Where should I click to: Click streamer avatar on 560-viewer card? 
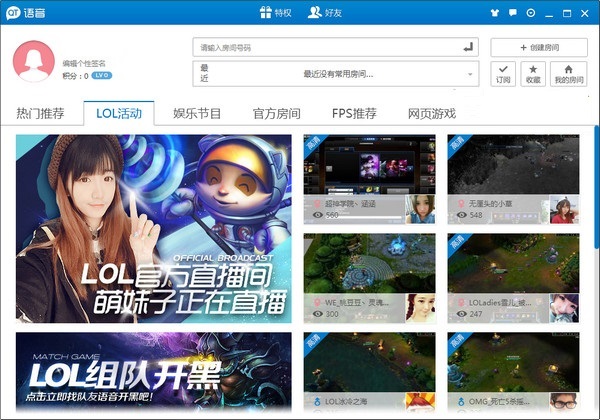[x=420, y=209]
